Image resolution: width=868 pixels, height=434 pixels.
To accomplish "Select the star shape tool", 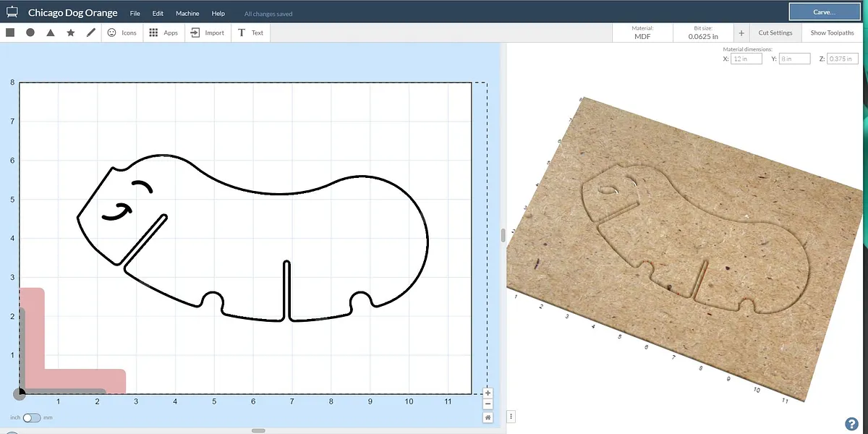I will [x=71, y=33].
